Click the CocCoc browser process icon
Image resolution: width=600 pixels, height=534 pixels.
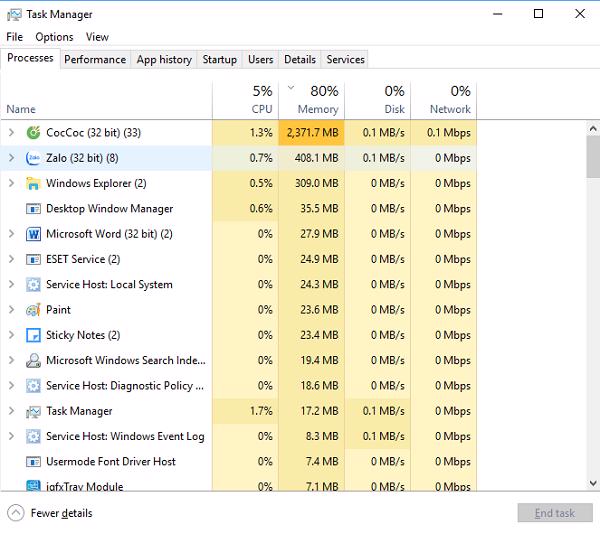pos(33,132)
